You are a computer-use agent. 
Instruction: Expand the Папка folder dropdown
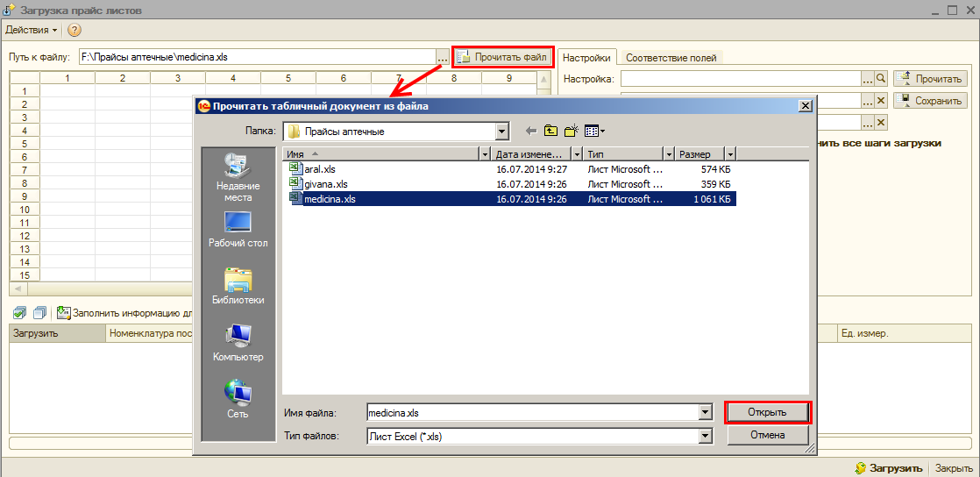point(502,132)
